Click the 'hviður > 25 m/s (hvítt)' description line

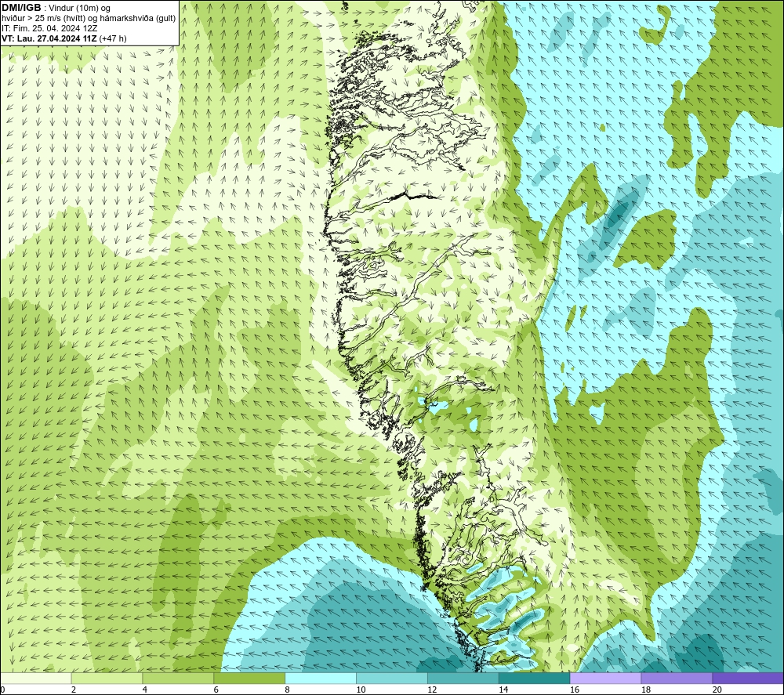coord(89,19)
